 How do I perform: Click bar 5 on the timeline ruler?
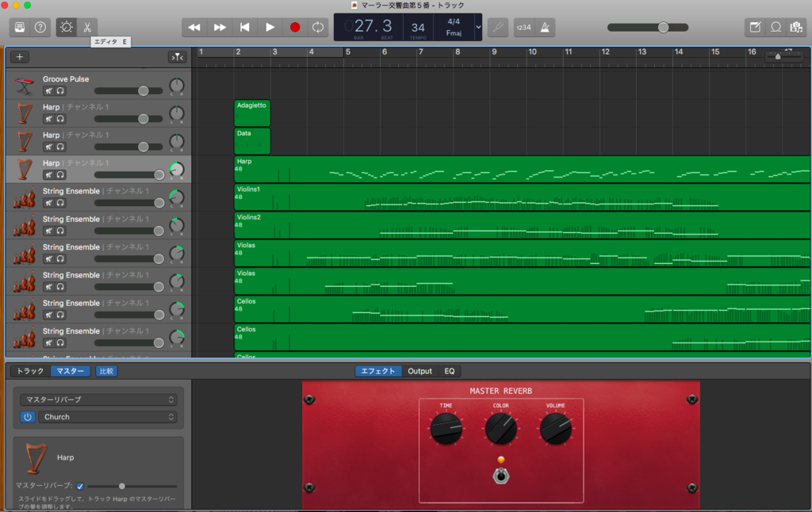click(x=348, y=52)
